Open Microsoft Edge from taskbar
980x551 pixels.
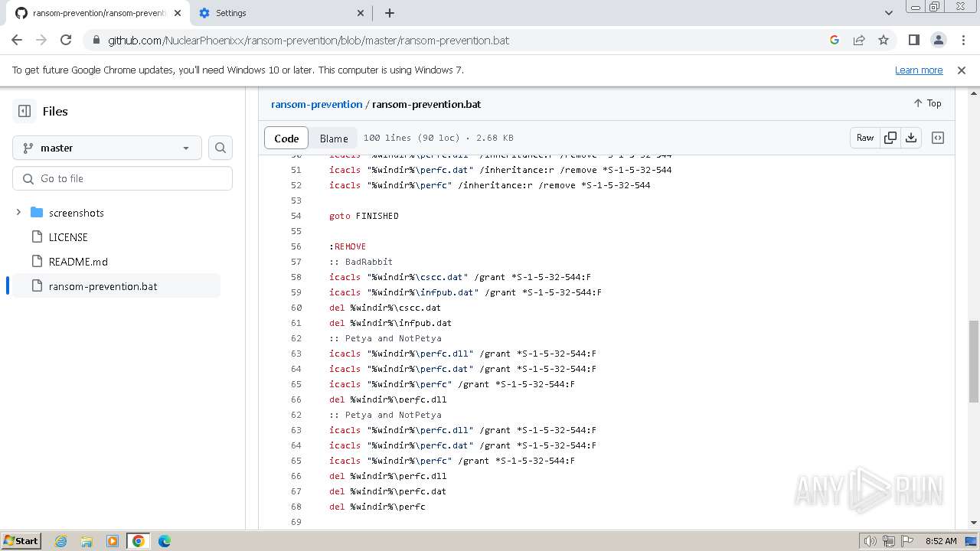point(165,541)
